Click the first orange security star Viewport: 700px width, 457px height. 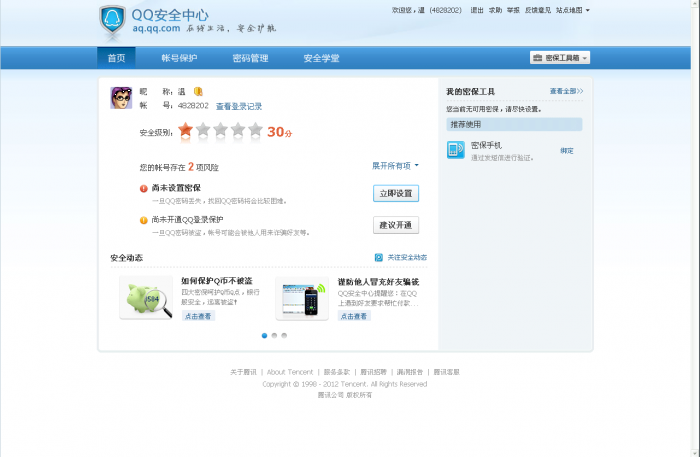coord(185,130)
